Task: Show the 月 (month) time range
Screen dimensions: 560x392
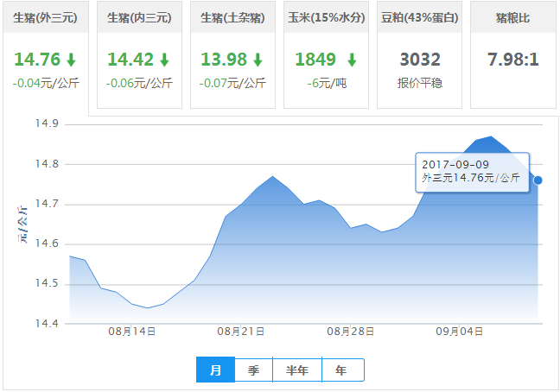Action: (x=215, y=370)
